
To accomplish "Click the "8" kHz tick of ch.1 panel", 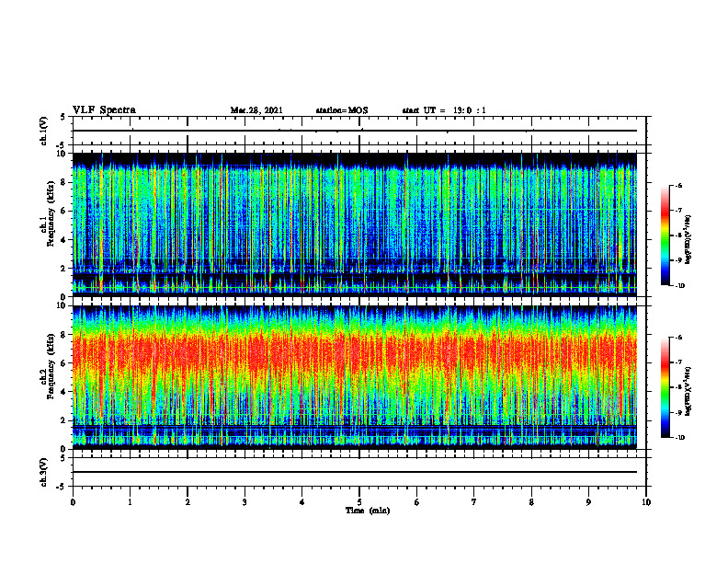I will coord(64,182).
